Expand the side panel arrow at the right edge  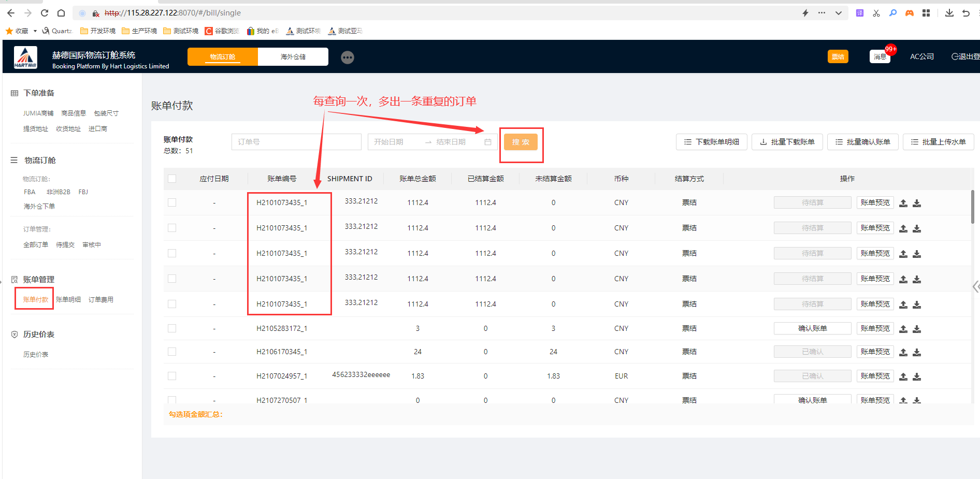click(975, 286)
